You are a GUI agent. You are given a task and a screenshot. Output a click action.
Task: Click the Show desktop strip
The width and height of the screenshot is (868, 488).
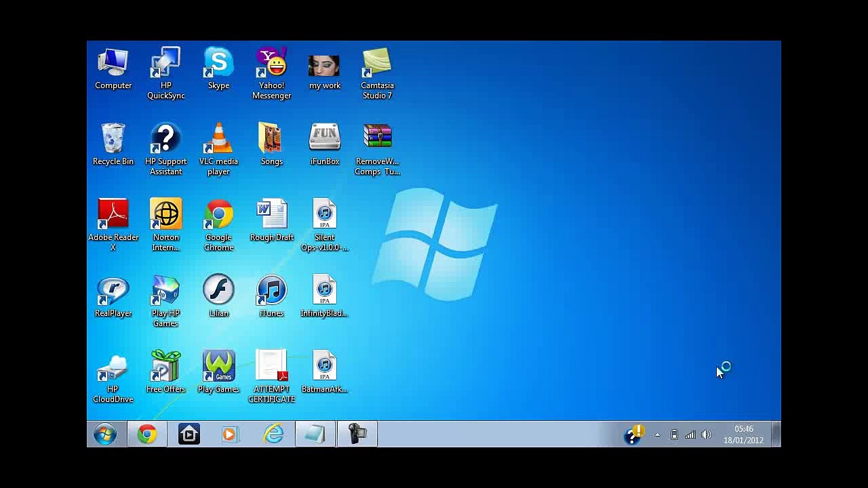coord(776,434)
